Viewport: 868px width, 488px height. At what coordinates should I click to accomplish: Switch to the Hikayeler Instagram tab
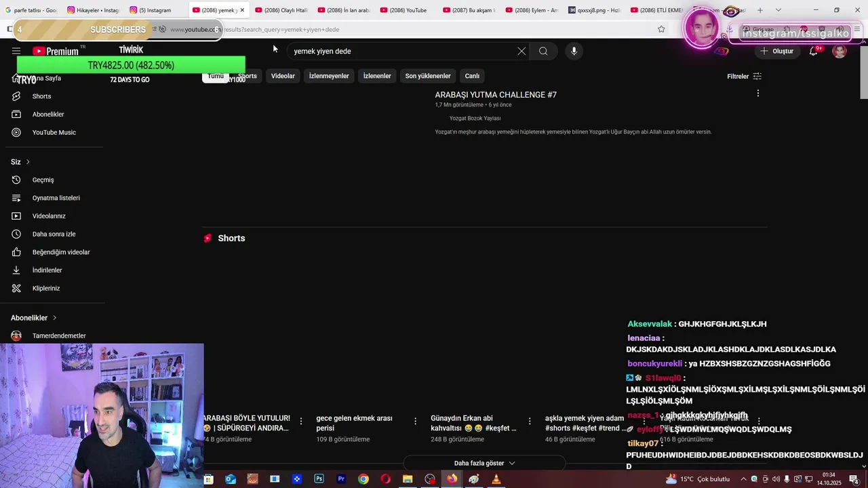pos(93,10)
